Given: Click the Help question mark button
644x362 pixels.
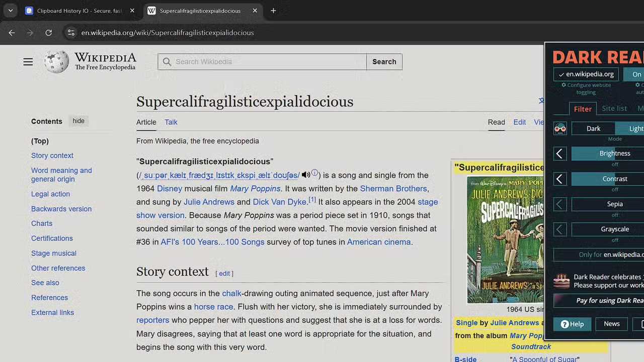Looking at the screenshot, I should click(x=572, y=324).
